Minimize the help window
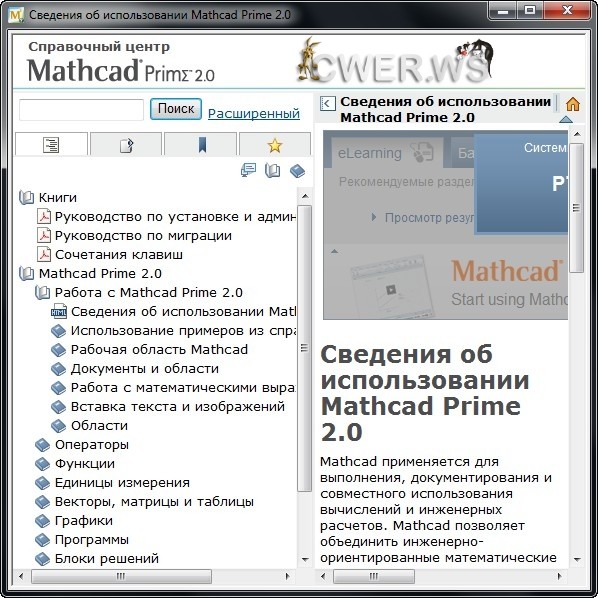This screenshot has height=598, width=598. (503, 10)
